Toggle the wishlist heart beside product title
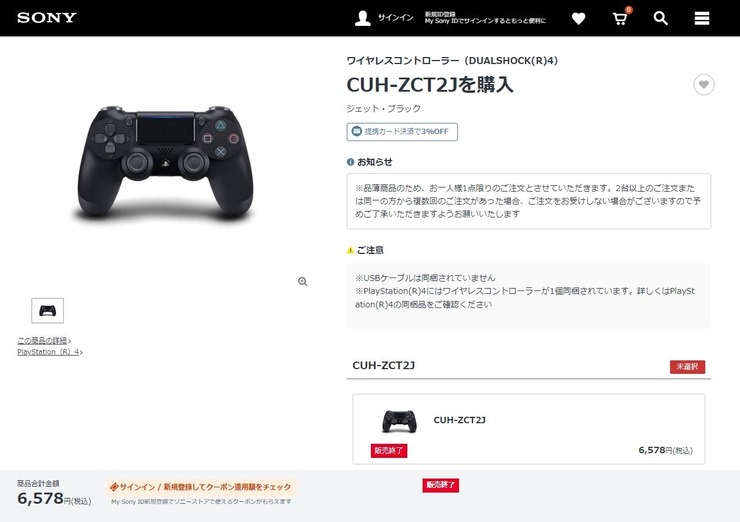The width and height of the screenshot is (740, 522). point(704,85)
